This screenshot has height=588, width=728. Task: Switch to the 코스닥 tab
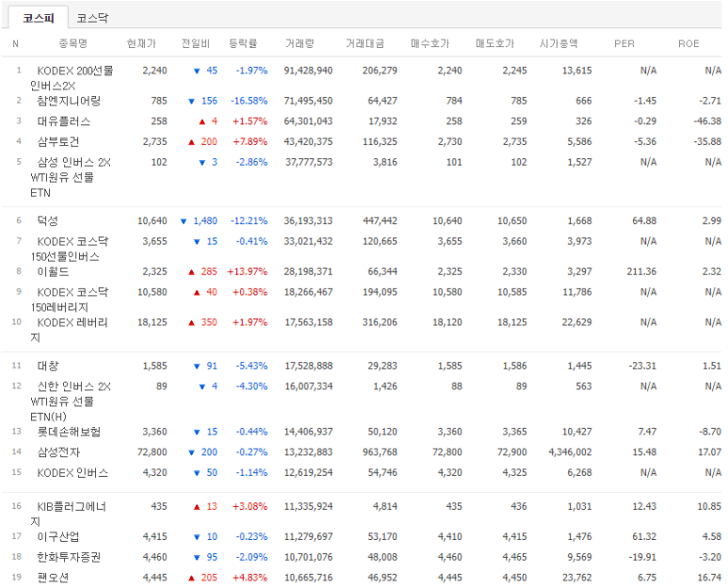(92, 18)
